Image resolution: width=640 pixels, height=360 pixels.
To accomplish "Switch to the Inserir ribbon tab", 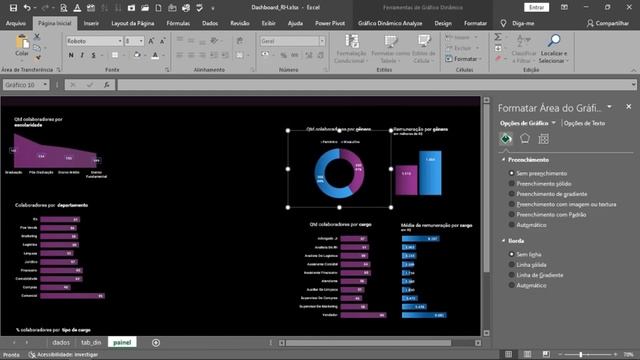I will [x=91, y=23].
